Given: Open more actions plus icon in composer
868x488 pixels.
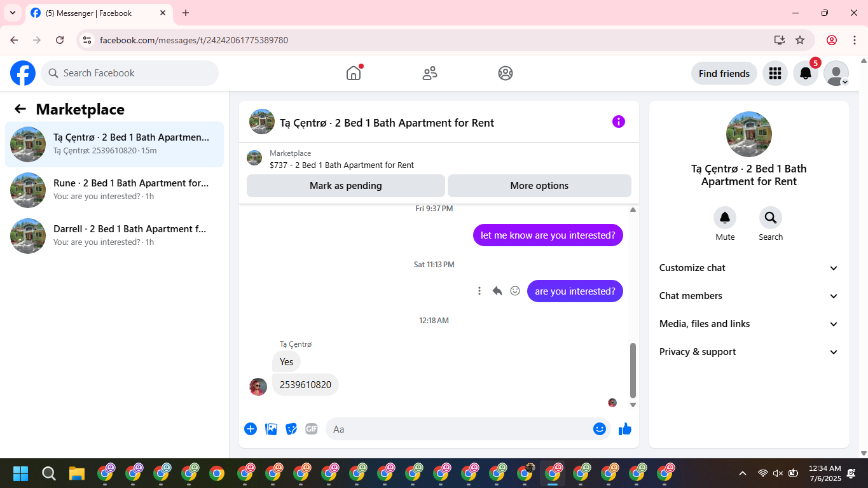Looking at the screenshot, I should click(x=251, y=429).
